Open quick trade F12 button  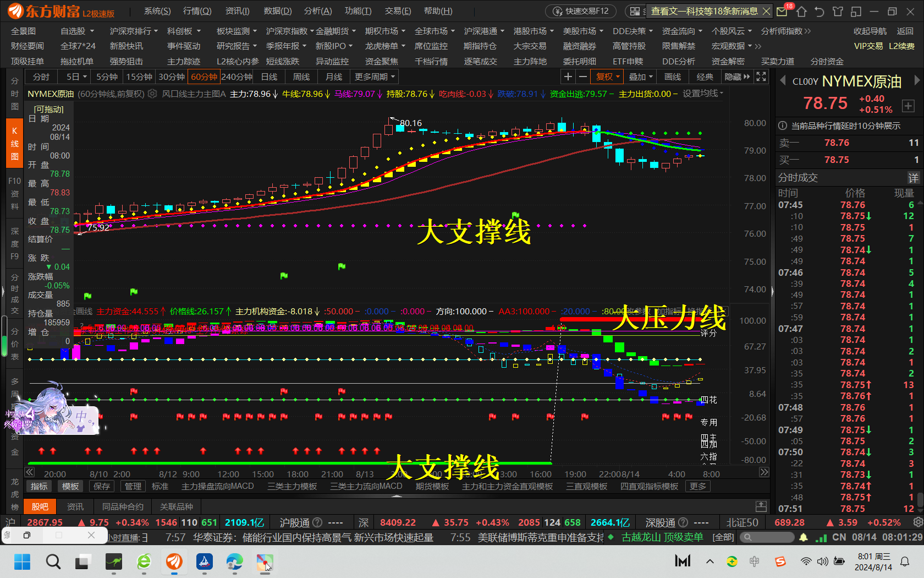[581, 11]
